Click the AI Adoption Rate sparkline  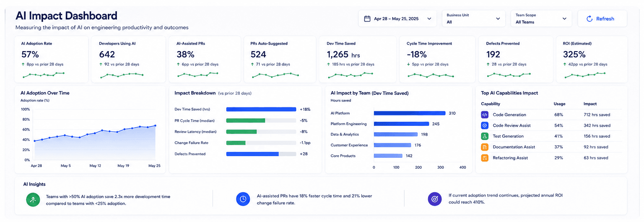pos(44,75)
